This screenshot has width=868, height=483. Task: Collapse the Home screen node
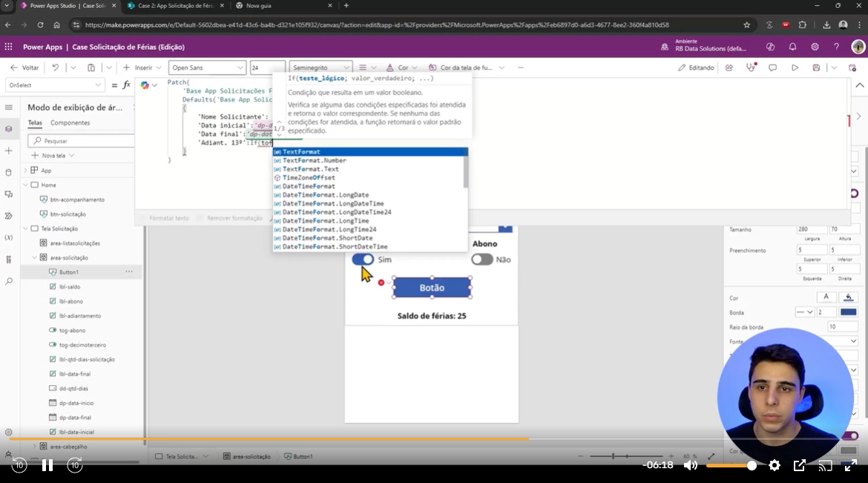[25, 185]
